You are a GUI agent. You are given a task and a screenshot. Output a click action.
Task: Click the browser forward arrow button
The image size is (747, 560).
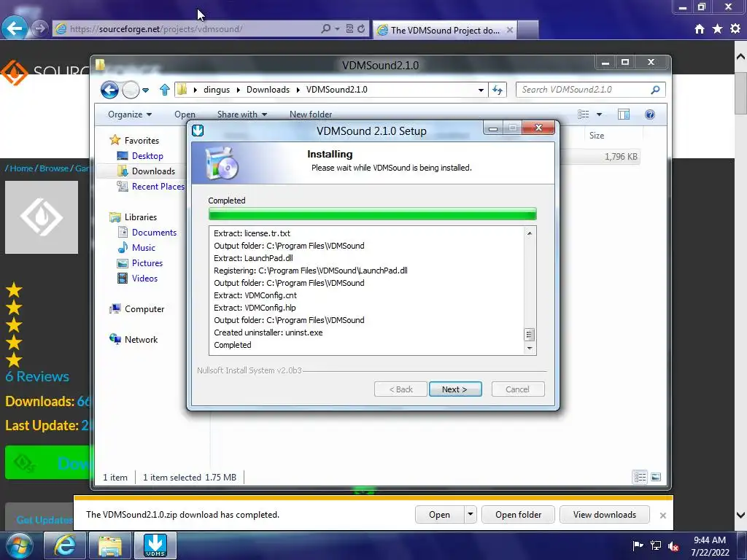click(x=40, y=28)
